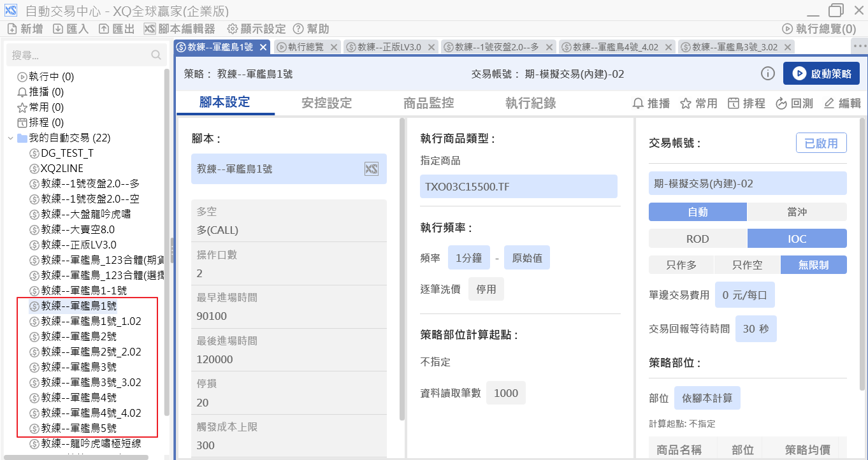The width and height of the screenshot is (868, 460).
Task: Select 常用 (0) in sidebar
Action: tap(41, 107)
